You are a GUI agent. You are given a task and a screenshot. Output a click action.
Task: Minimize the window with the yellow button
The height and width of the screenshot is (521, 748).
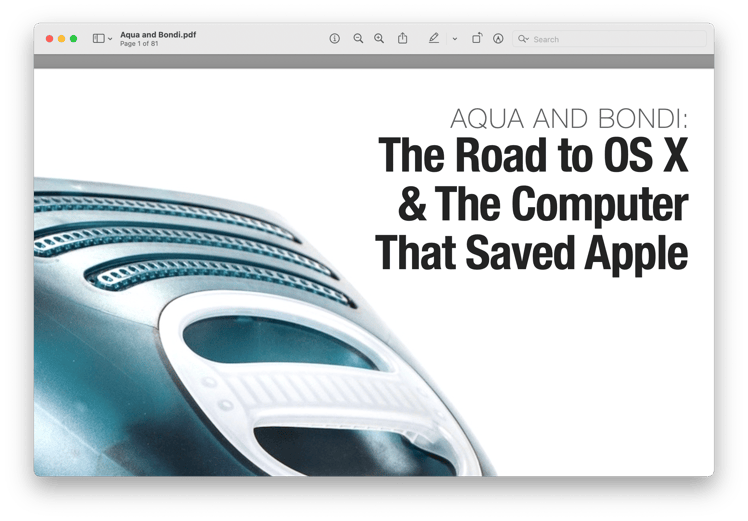click(62, 39)
